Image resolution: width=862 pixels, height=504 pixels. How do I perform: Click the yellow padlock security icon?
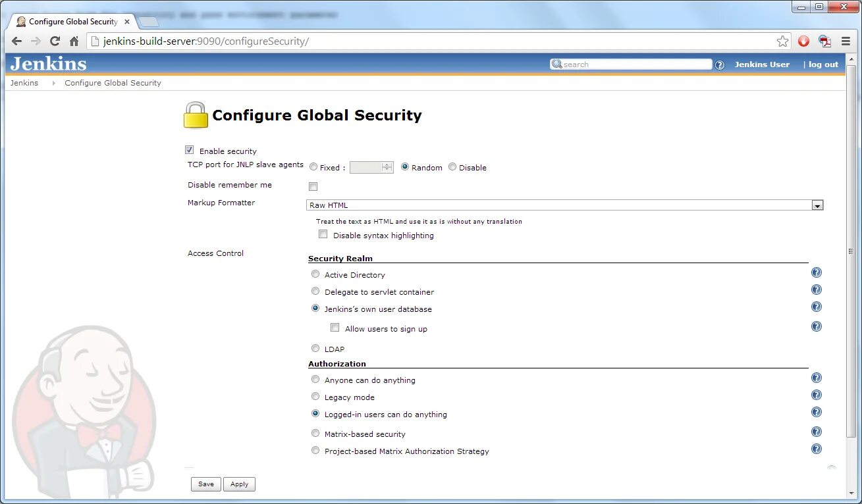(x=196, y=115)
